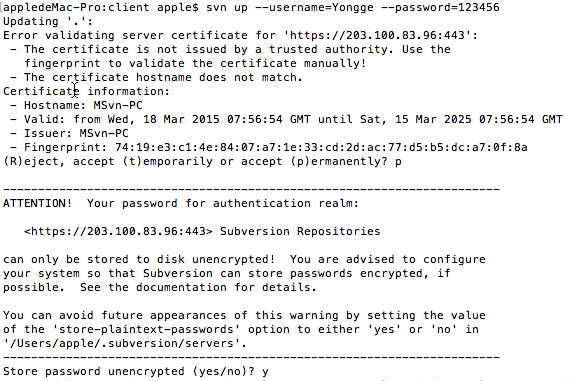Click the Hostname: MSvn-PC line
Screen dimensions: 578x381
(x=83, y=105)
